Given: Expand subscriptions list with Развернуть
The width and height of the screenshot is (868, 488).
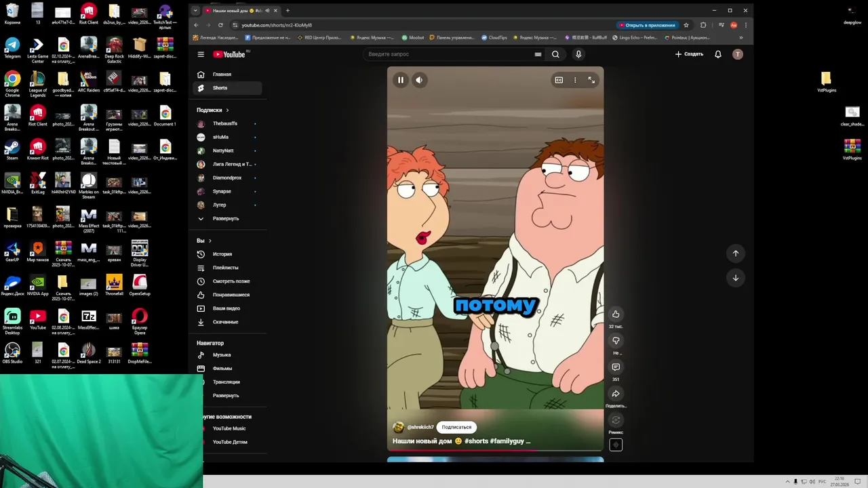Looking at the screenshot, I should coord(228,218).
